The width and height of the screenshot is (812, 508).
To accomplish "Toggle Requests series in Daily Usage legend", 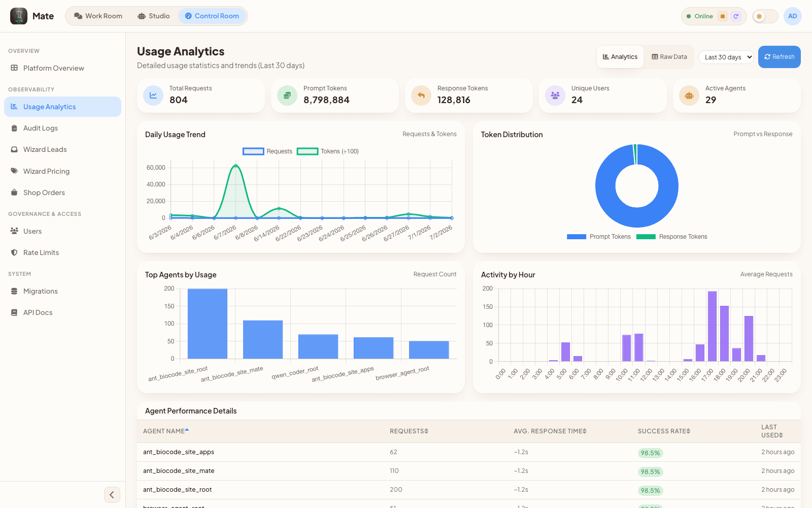I will coord(267,151).
